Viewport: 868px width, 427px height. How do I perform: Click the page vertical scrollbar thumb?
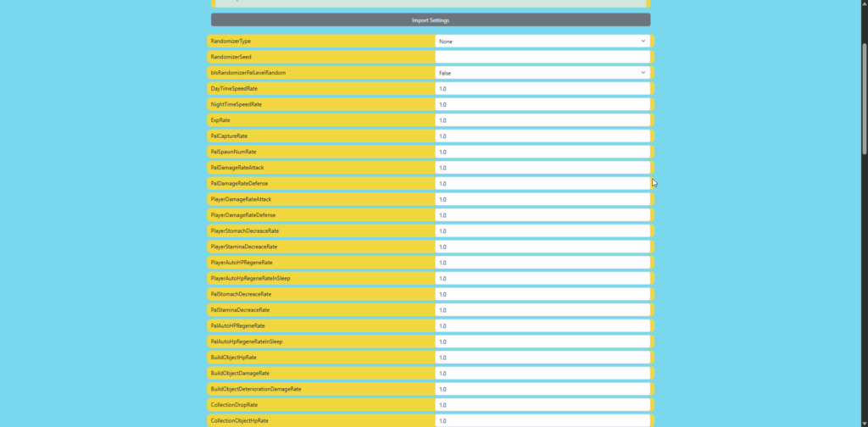pos(865,98)
